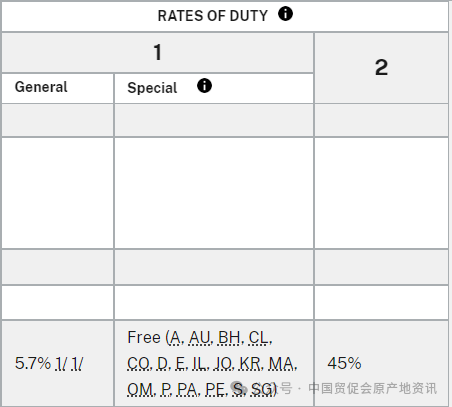Viewport: 452px width, 407px height.
Task: Open the info icon next to Special
Action: tap(204, 86)
